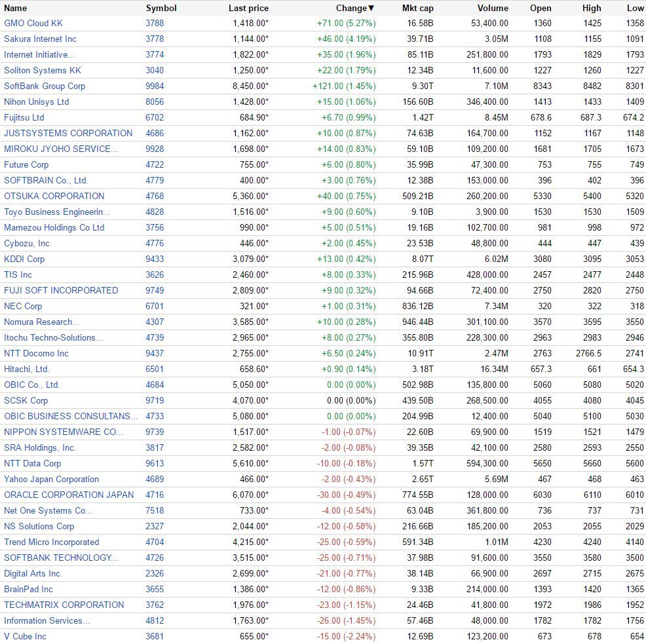Click symbol 4689 for Yahoo Japan
The width and height of the screenshot is (646, 644).
(155, 479)
